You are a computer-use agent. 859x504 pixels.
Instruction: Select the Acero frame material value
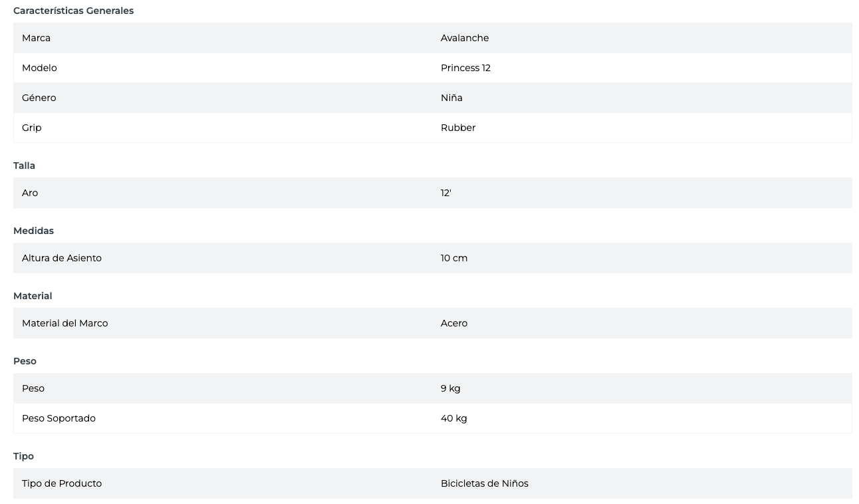[453, 323]
